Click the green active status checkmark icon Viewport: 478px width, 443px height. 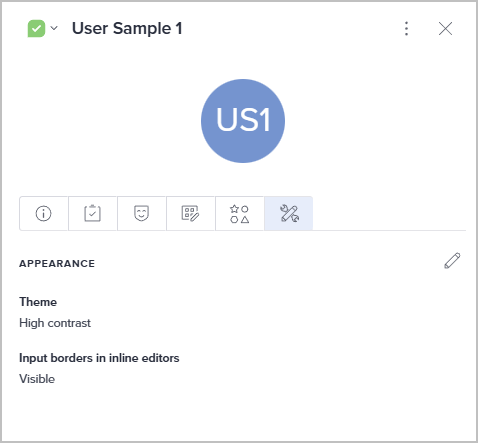[x=36, y=29]
